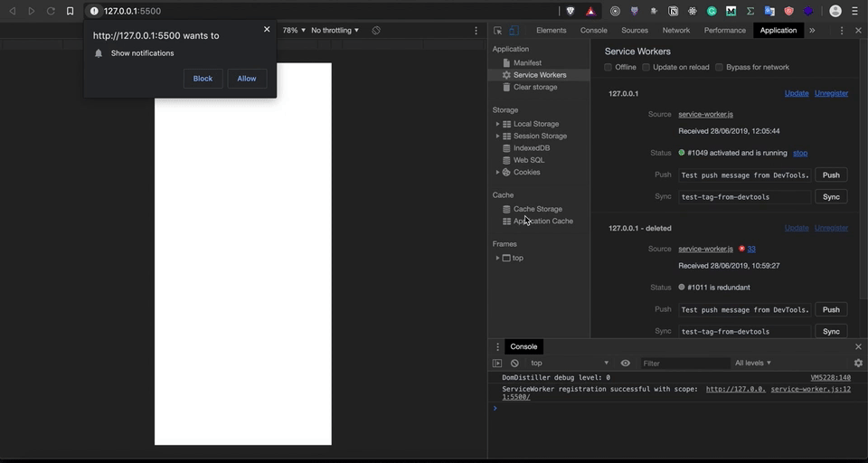Click the error count link 33
Screen dimensions: 868x463
click(x=751, y=250)
